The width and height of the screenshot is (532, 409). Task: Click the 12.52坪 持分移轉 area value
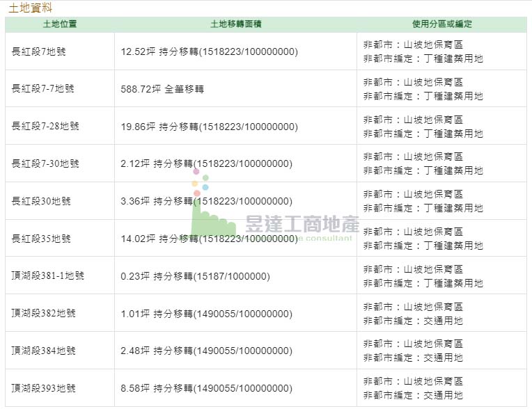[x=210, y=52]
